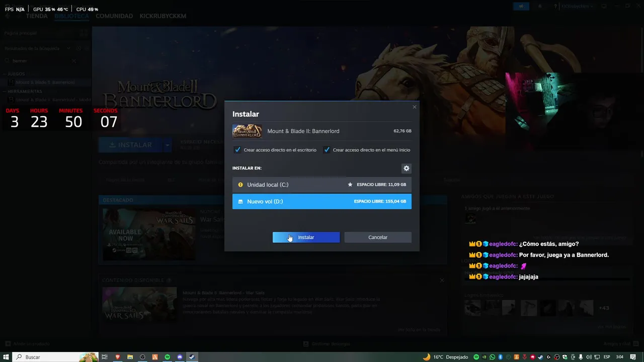Click the library search field
Viewport: 644px width, 362px height.
40,61
